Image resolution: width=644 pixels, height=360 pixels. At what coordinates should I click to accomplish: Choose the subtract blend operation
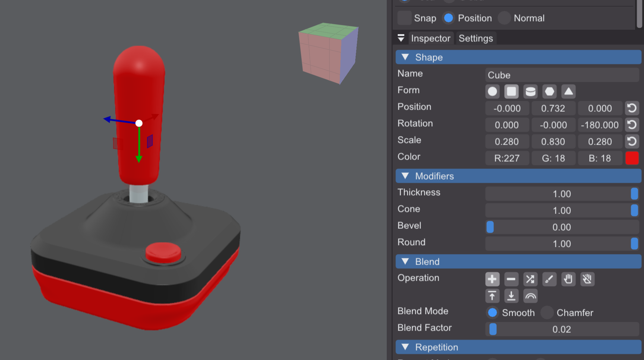511,279
